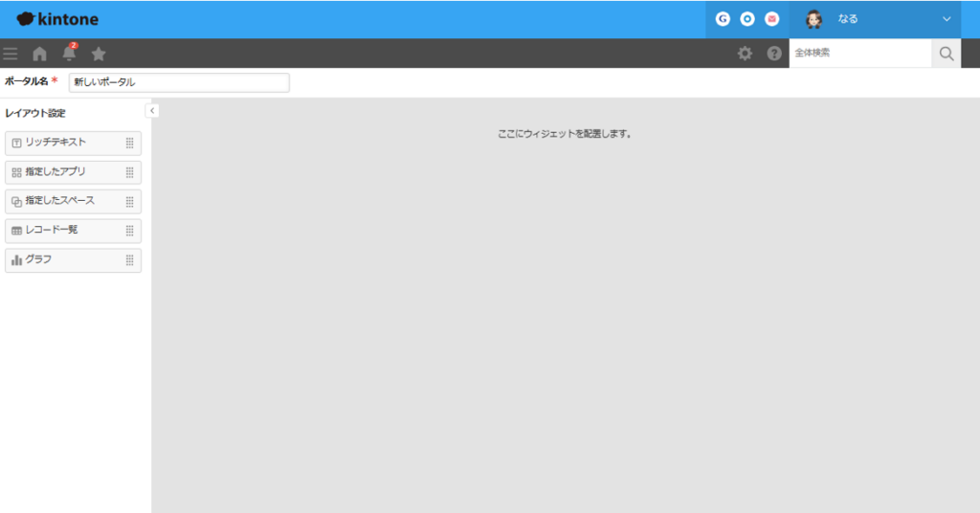Open the help question mark icon
The width and height of the screenshot is (980, 513).
click(774, 54)
